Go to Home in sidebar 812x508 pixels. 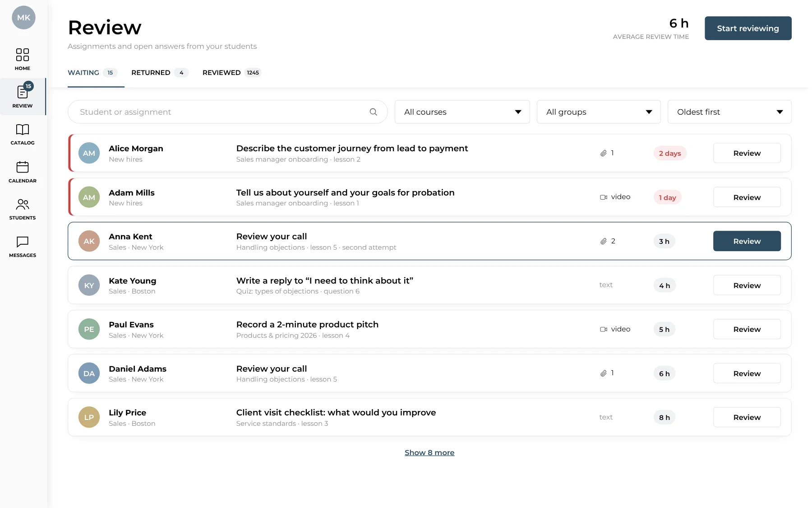[x=23, y=59]
